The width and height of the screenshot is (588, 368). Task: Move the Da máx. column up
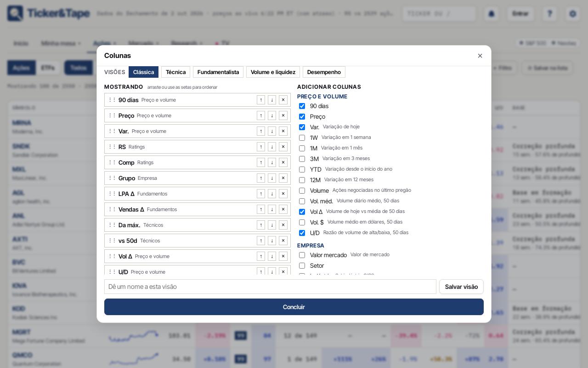click(x=261, y=225)
